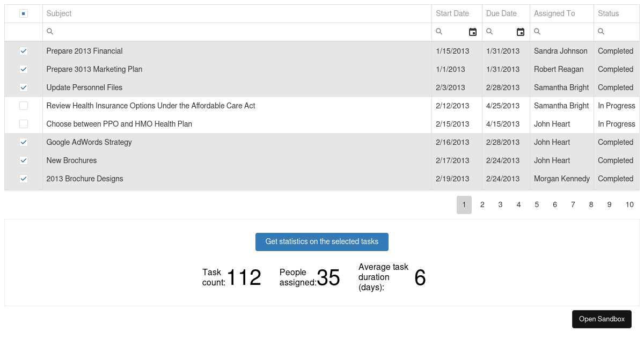
Task: Navigate to page 5 in pager
Action: point(537,205)
